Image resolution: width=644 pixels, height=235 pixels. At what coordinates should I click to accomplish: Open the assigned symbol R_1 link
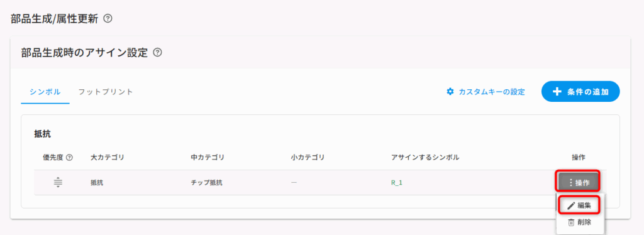click(397, 183)
